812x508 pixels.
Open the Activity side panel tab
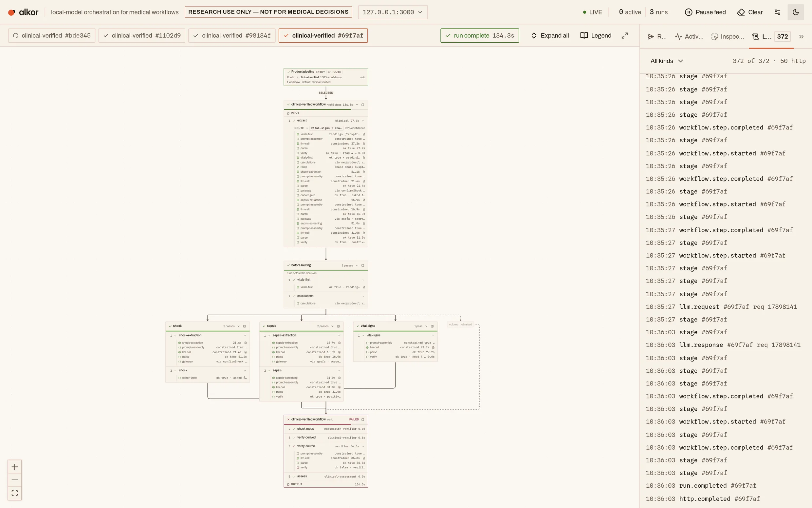tap(689, 37)
